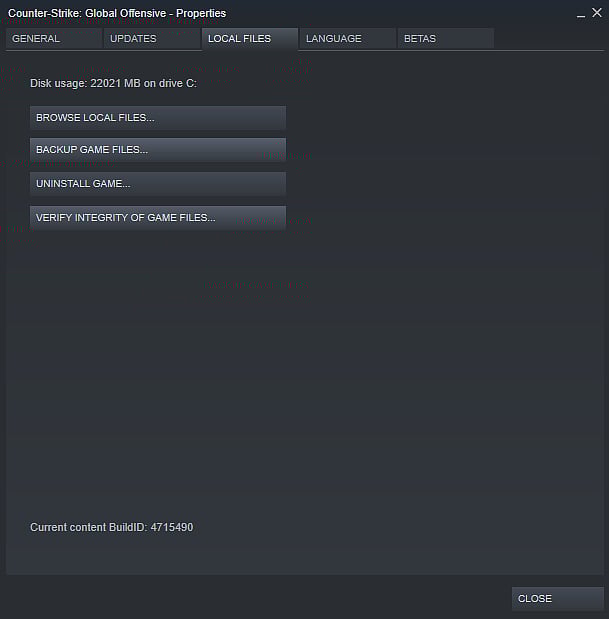Select the Local Files tab
Viewport: 609px width, 619px height.
(x=250, y=39)
